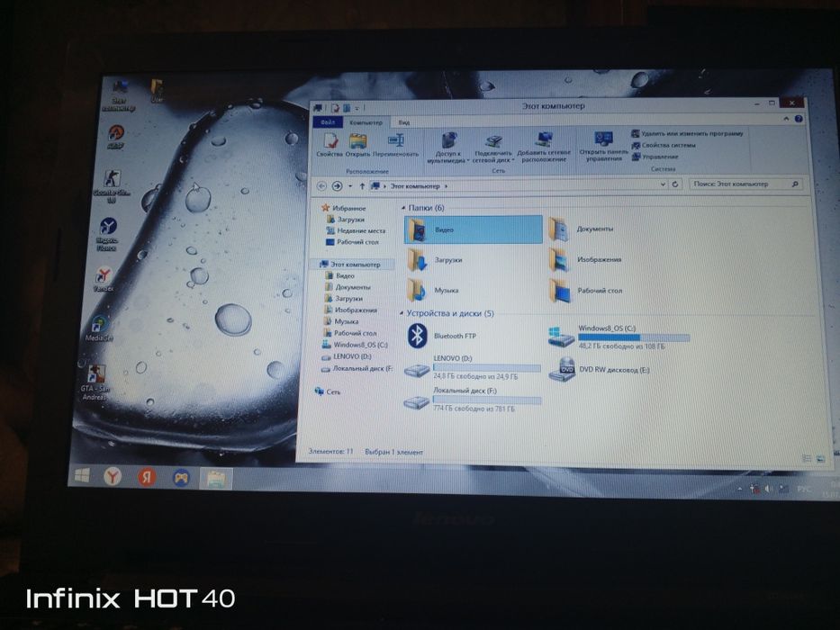The width and height of the screenshot is (840, 630).
Task: Open Подключить сетевой диск dropdown
Action: (x=492, y=148)
